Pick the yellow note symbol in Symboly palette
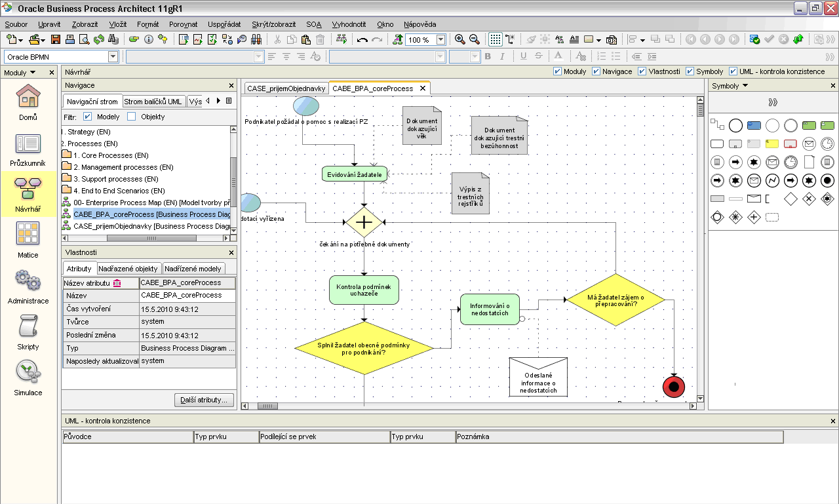 (772, 144)
